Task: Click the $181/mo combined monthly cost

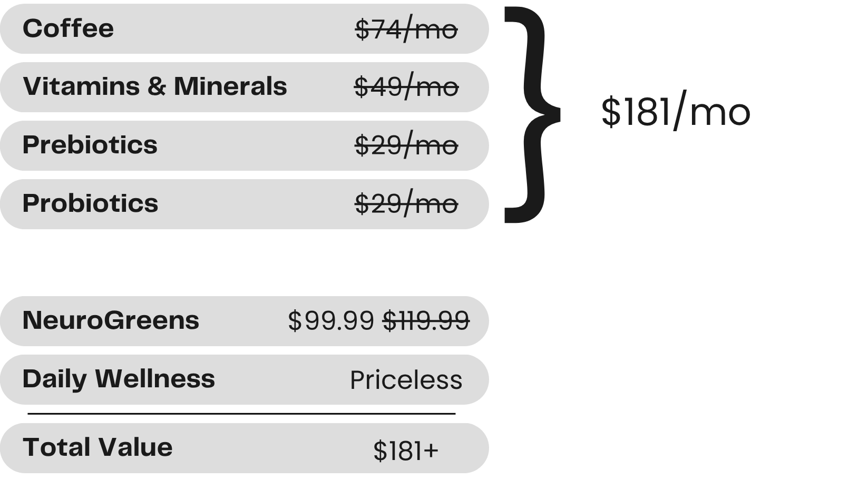Action: [675, 112]
